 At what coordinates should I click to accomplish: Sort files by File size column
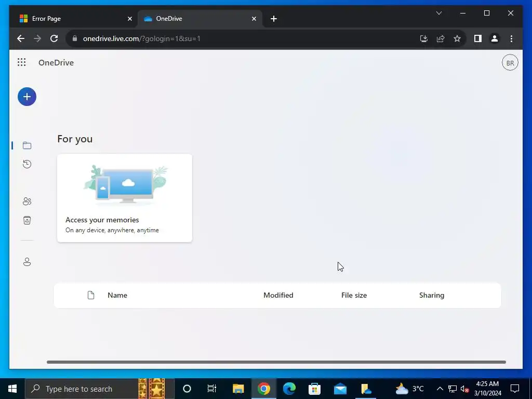click(354, 295)
